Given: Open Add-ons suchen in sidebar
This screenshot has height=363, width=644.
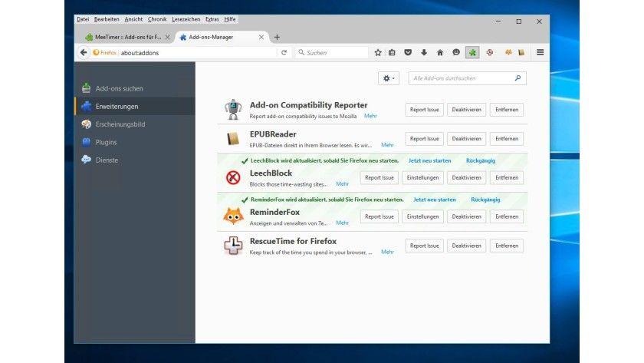Looking at the screenshot, I should click(135, 88).
